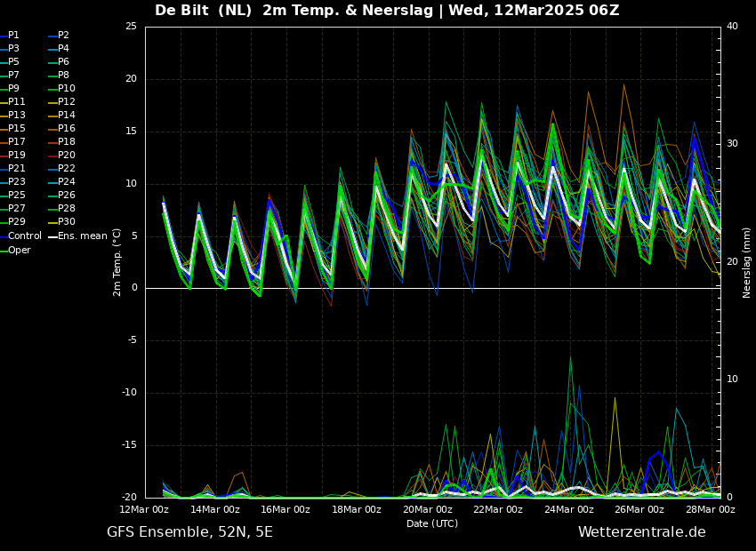The height and width of the screenshot is (551, 756).
Task: Click the Wetterzentrale.de link text
Action: (641, 532)
